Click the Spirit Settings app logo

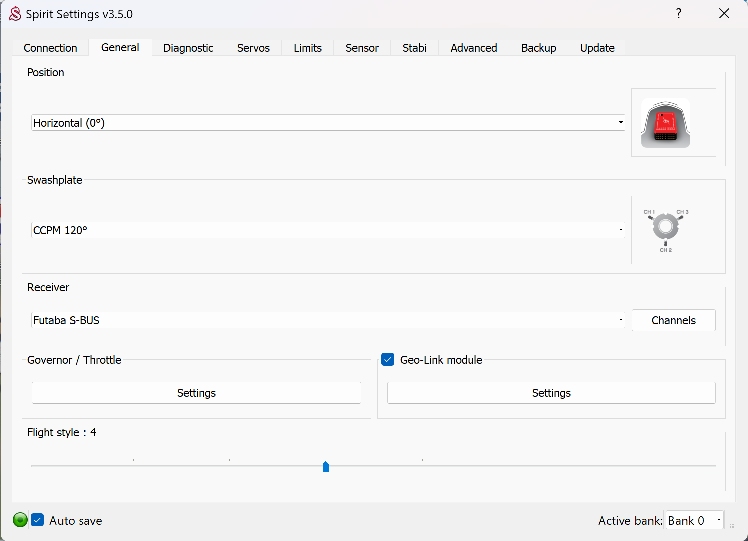(15, 14)
